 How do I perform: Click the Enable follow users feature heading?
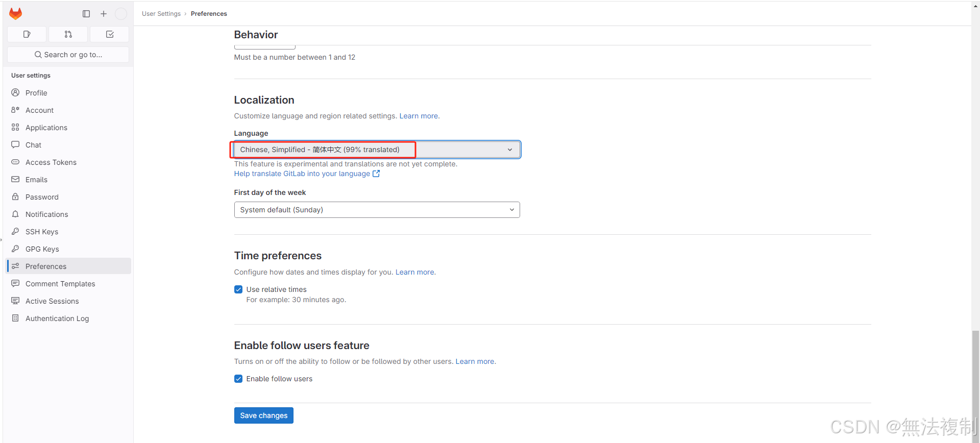[x=302, y=346]
